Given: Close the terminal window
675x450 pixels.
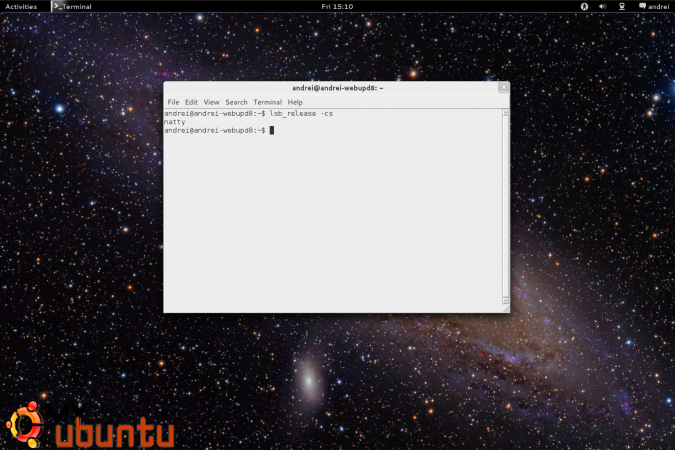Looking at the screenshot, I should 504,87.
